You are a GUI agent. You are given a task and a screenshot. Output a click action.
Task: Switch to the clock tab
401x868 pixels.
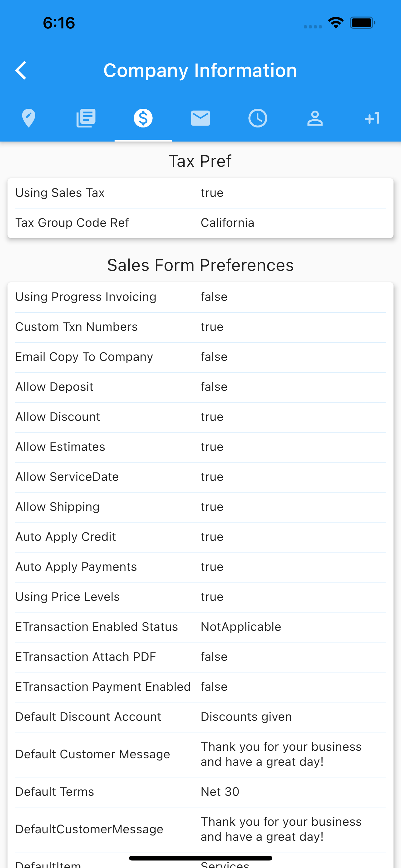(258, 118)
